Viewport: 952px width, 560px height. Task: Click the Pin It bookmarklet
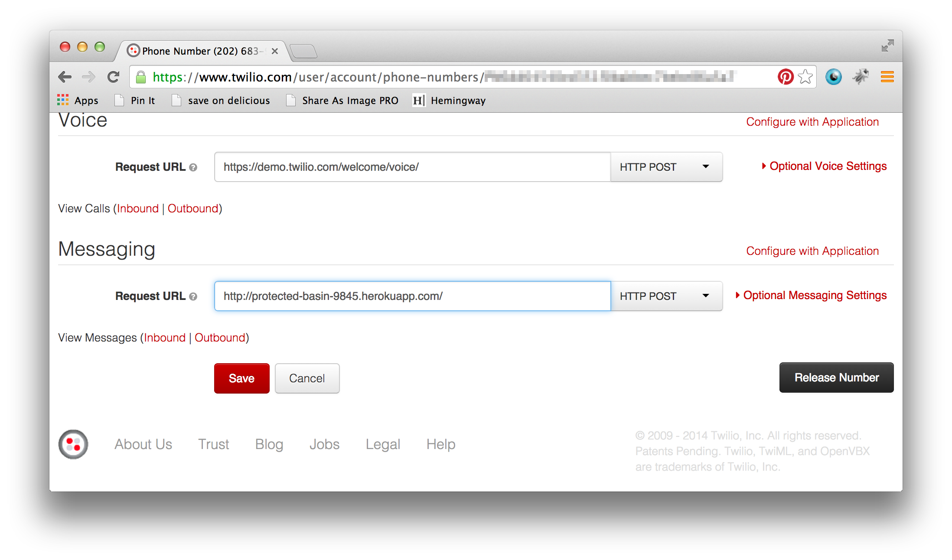(x=135, y=100)
